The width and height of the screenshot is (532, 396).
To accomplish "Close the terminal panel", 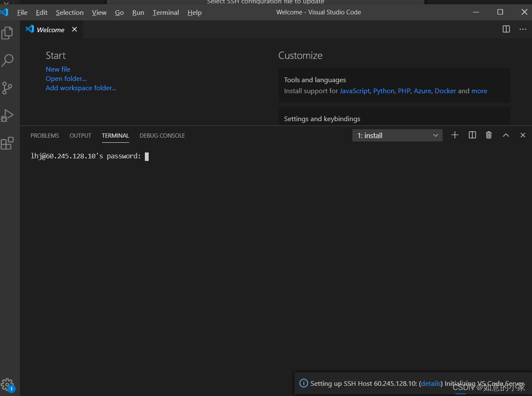I will (523, 135).
